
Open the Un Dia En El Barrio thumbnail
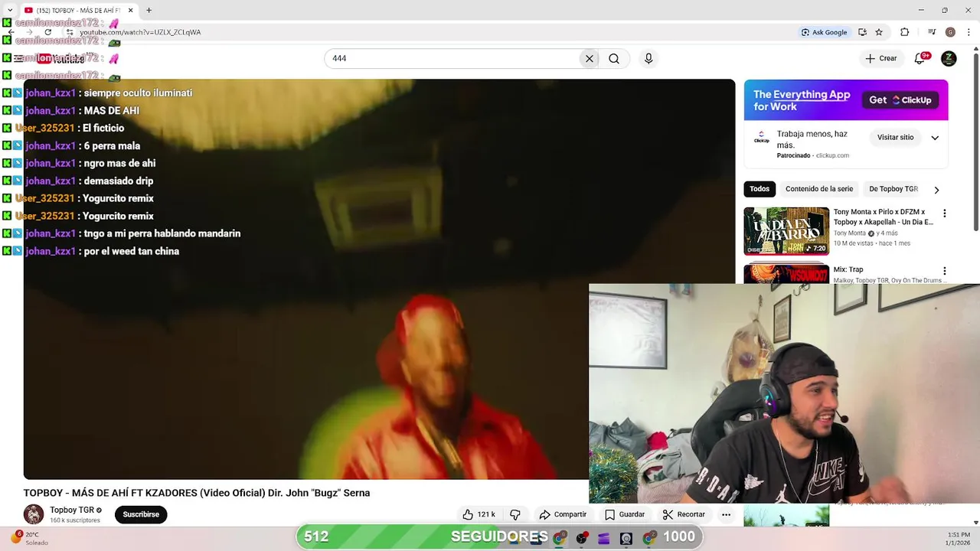click(786, 231)
